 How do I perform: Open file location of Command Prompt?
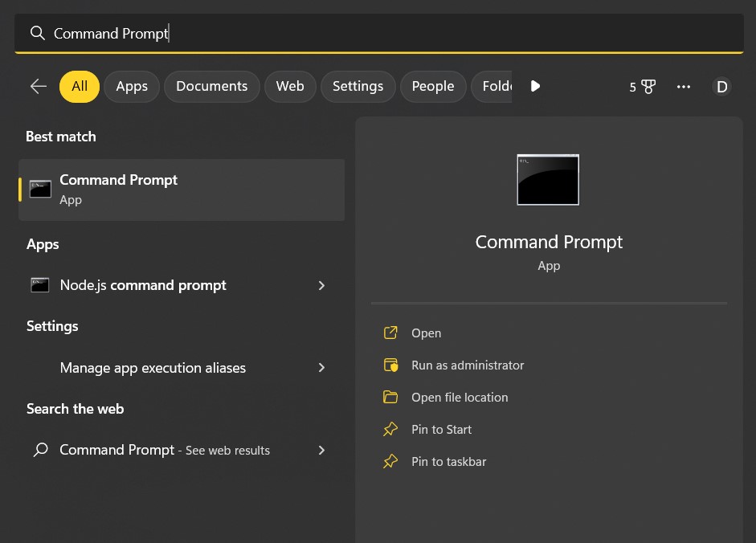coord(459,397)
